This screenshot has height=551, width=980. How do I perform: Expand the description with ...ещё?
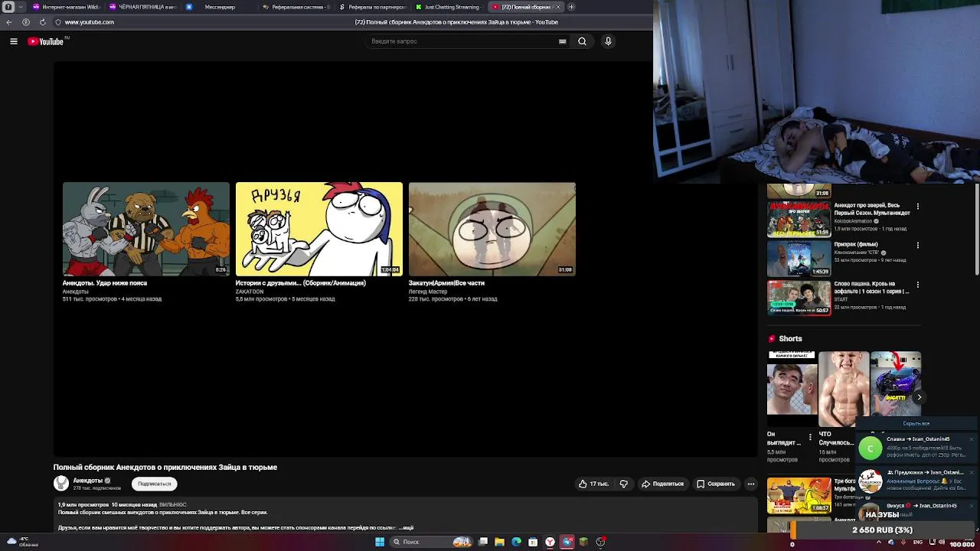pos(407,528)
